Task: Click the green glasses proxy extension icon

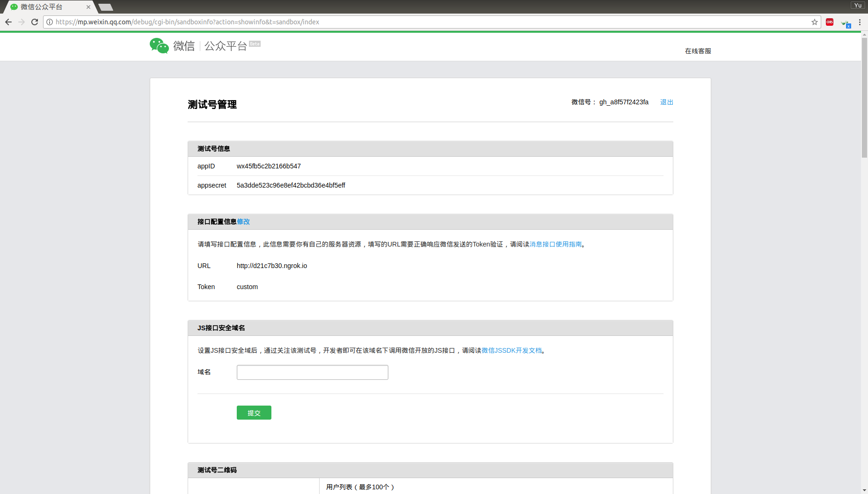Action: click(846, 24)
